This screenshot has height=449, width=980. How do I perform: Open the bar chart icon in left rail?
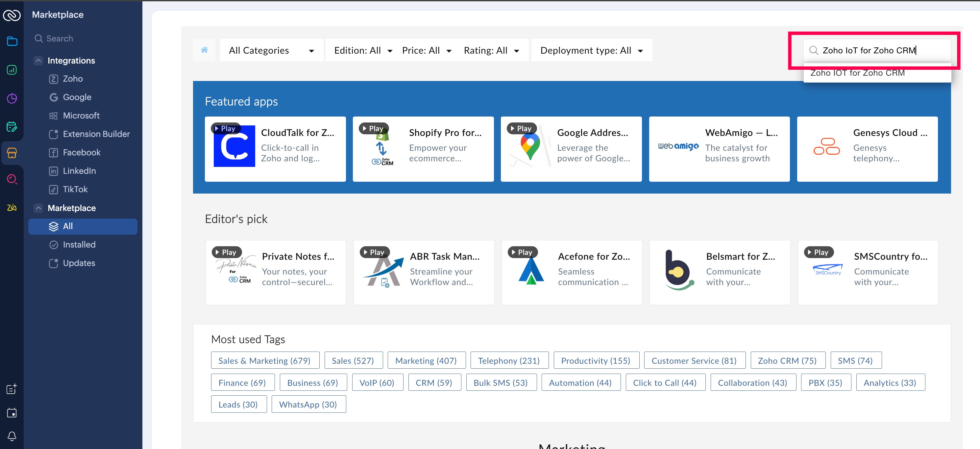point(12,70)
